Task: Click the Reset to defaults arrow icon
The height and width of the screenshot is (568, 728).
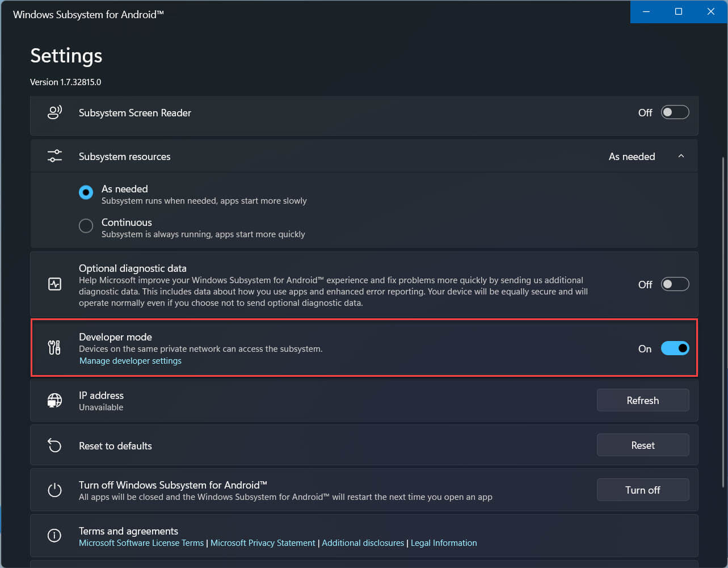Action: pyautogui.click(x=54, y=445)
